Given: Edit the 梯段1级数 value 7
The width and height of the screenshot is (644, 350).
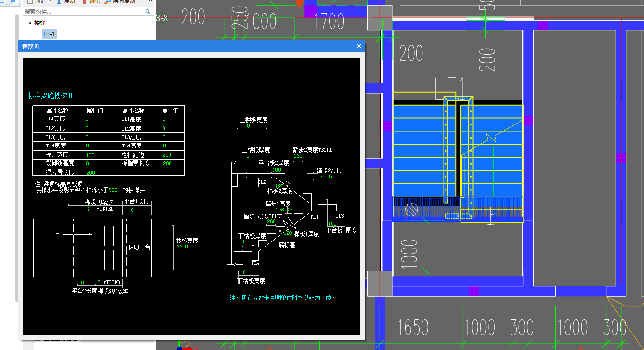Looking at the screenshot, I should pos(88,209).
